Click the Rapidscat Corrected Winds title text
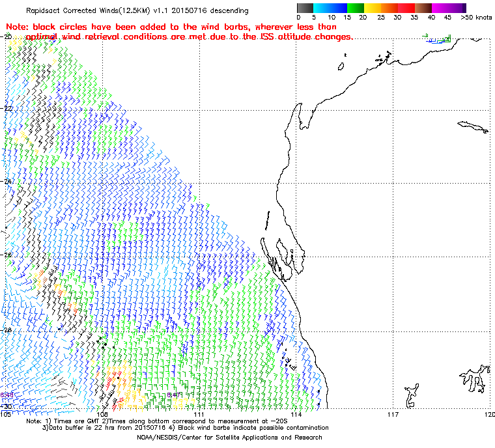This screenshot has height=448, width=495. point(137,10)
